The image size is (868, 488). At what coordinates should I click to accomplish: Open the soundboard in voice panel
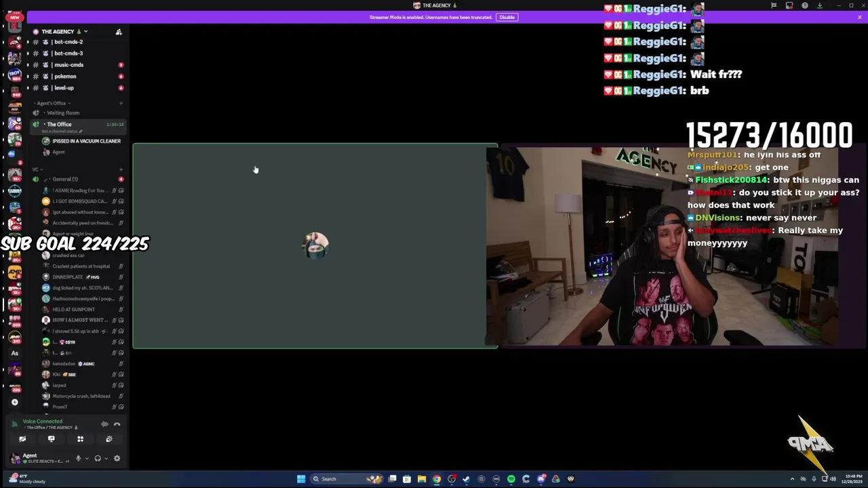tap(109, 439)
